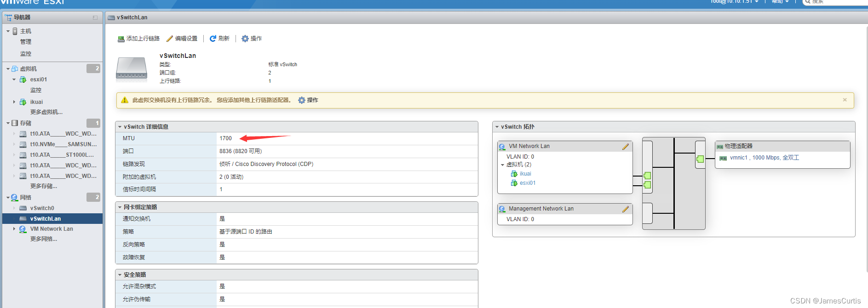Open the 帮助 help dropdown menu

(x=780, y=2)
